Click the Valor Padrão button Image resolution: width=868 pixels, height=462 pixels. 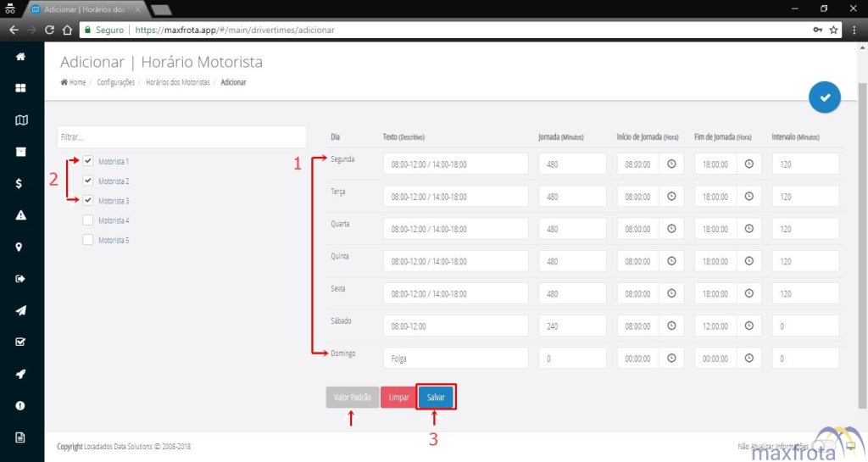pos(352,397)
